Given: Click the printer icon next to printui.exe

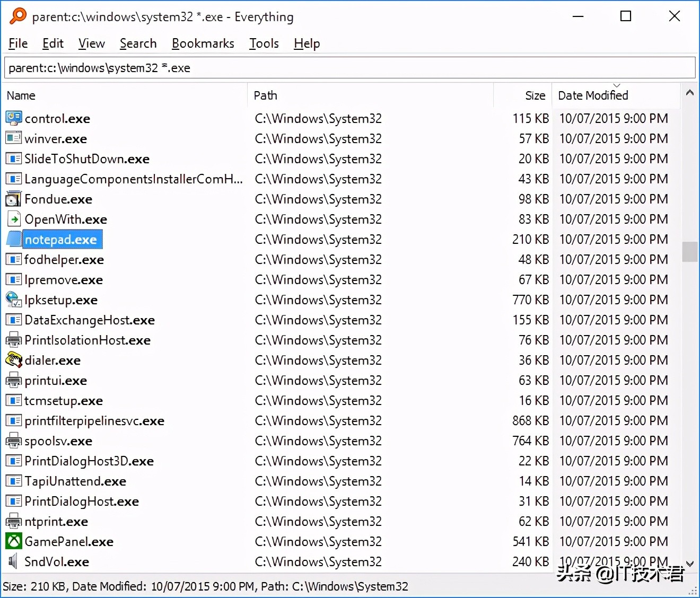Looking at the screenshot, I should coord(13,380).
